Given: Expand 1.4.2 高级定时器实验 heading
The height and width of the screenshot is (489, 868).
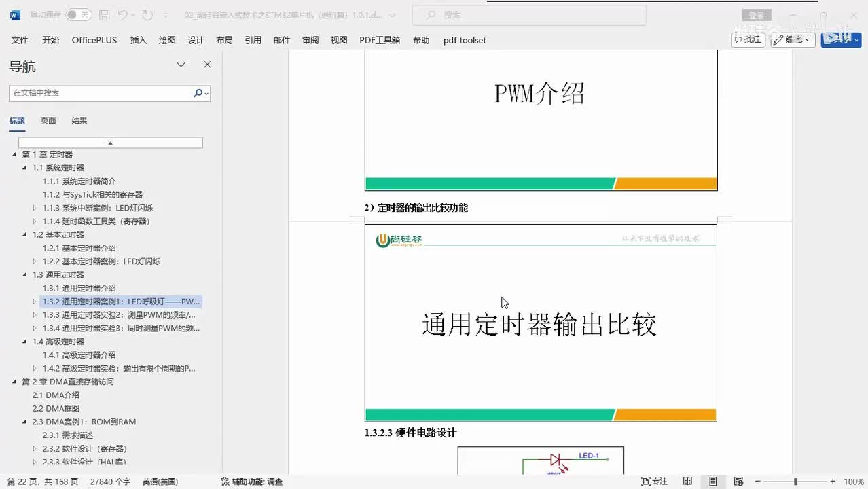Looking at the screenshot, I should 35,368.
